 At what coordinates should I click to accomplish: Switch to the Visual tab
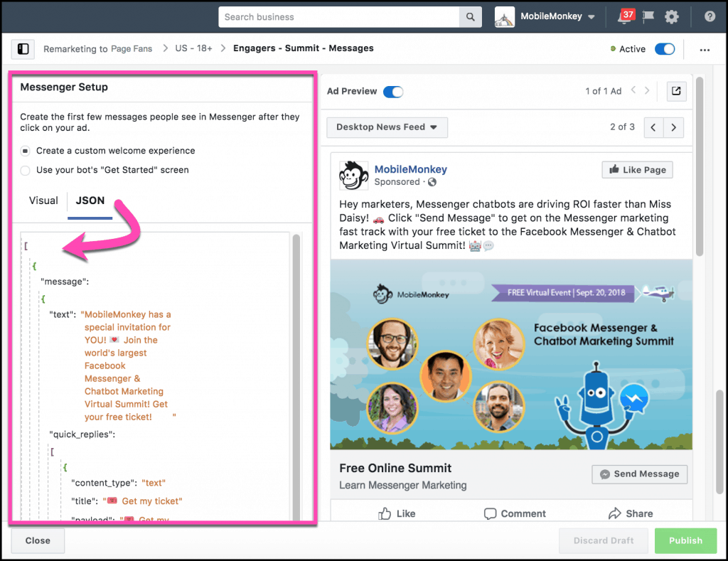tap(43, 201)
